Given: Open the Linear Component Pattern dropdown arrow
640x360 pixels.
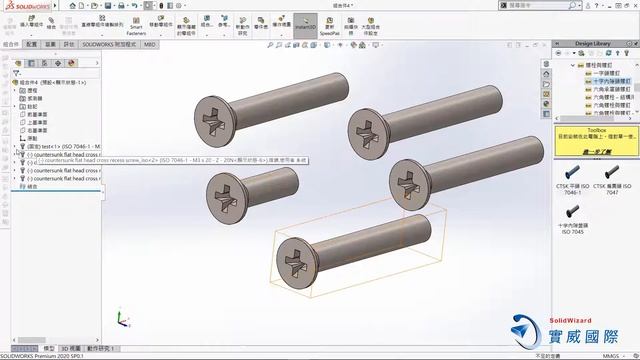Looking at the screenshot, I should tap(102, 35).
